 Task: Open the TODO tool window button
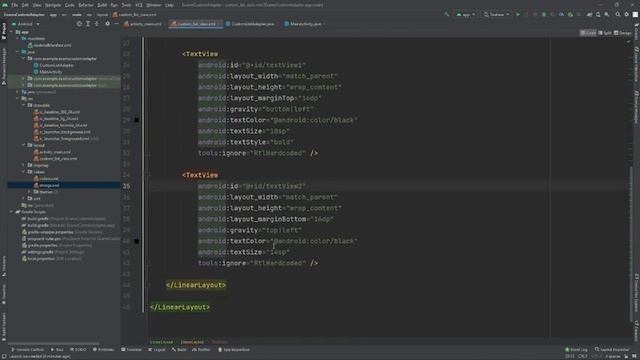[x=78, y=350]
